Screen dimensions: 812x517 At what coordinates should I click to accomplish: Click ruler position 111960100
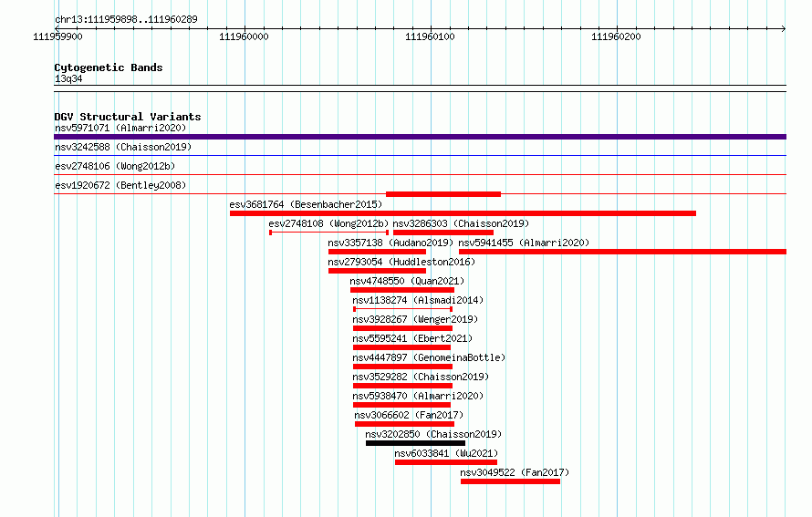point(430,36)
